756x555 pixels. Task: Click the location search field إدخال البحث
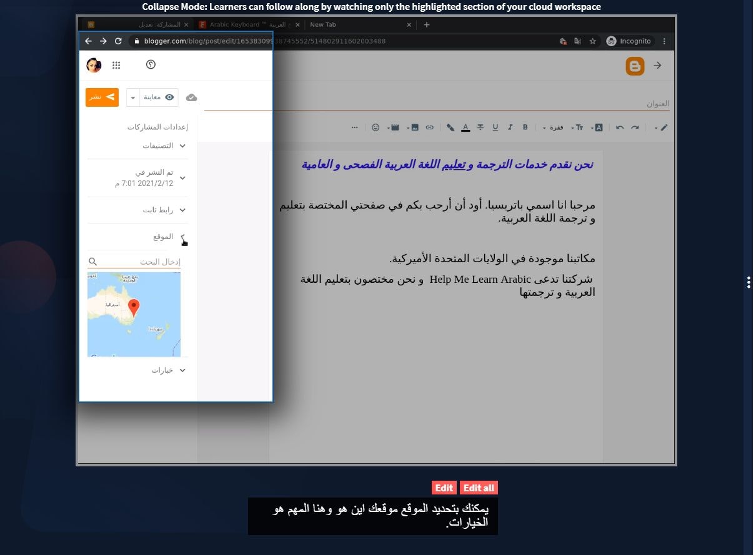click(140, 262)
